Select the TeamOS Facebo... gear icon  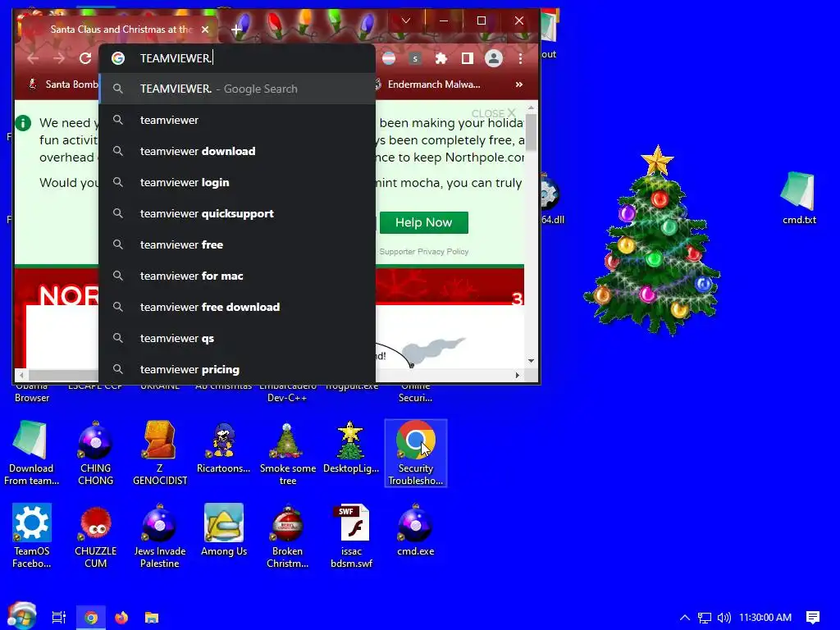point(32,536)
